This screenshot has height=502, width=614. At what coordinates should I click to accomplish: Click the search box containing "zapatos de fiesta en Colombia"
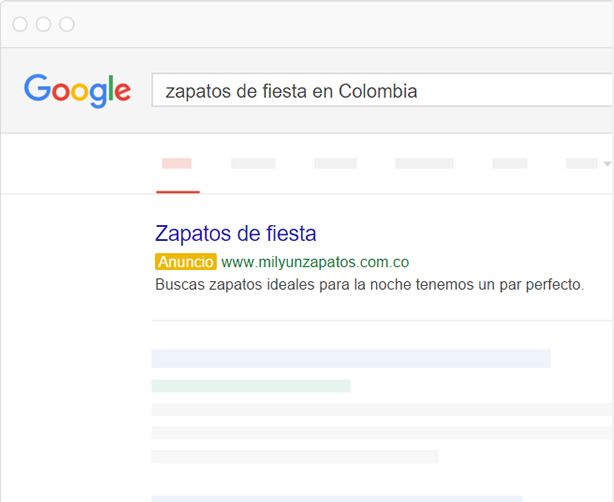(380, 91)
